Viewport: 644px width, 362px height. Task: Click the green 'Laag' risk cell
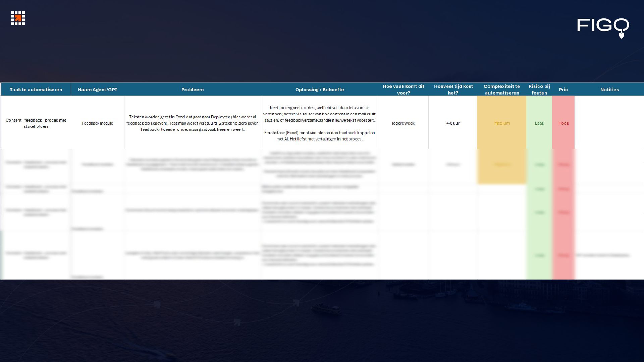539,123
